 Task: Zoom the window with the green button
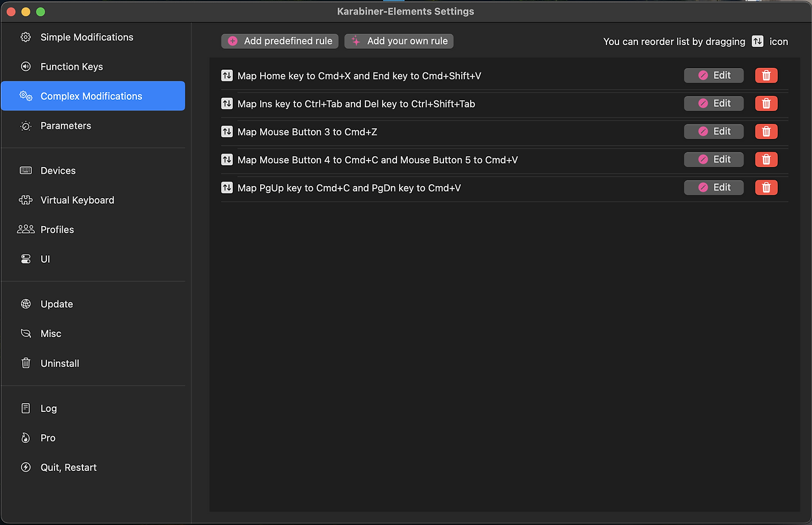(x=41, y=12)
